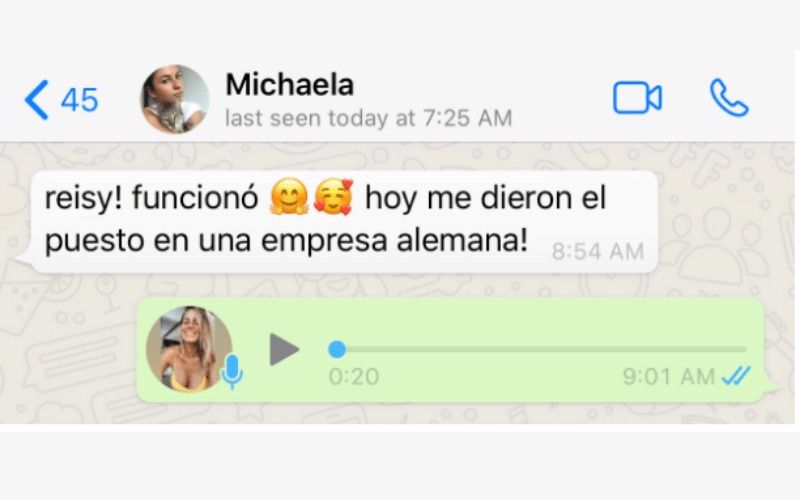800x500 pixels.
Task: Play the 0:20 voice message
Action: [284, 349]
